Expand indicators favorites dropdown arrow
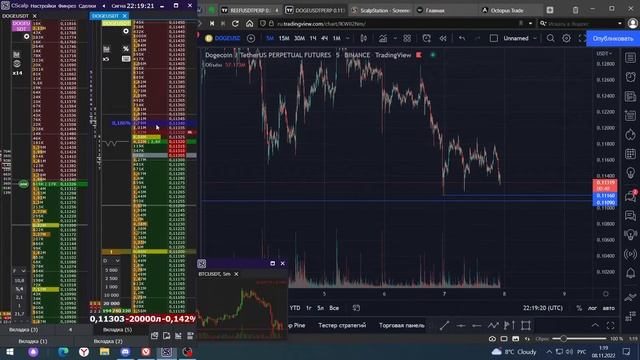640x360 pixels. click(x=395, y=38)
